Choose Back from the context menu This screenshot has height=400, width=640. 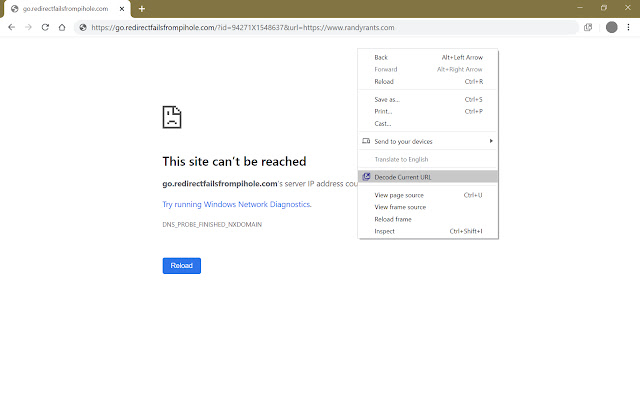pyautogui.click(x=428, y=58)
